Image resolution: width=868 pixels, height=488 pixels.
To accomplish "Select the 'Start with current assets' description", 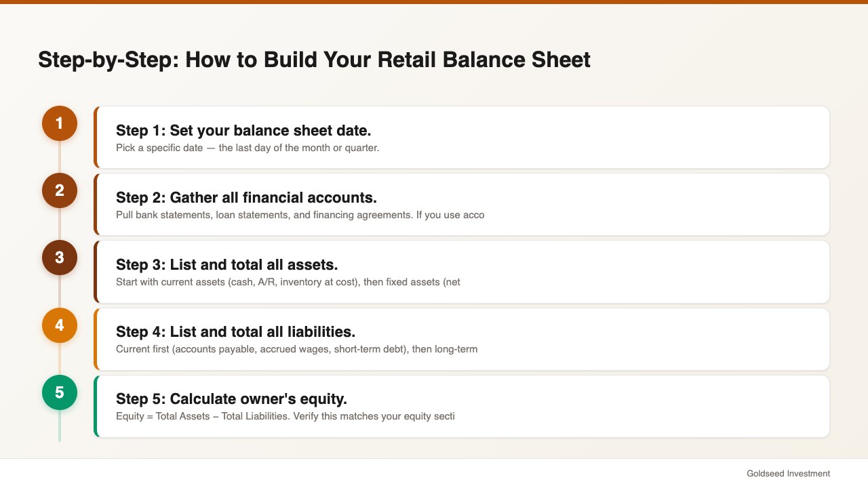I will [288, 282].
